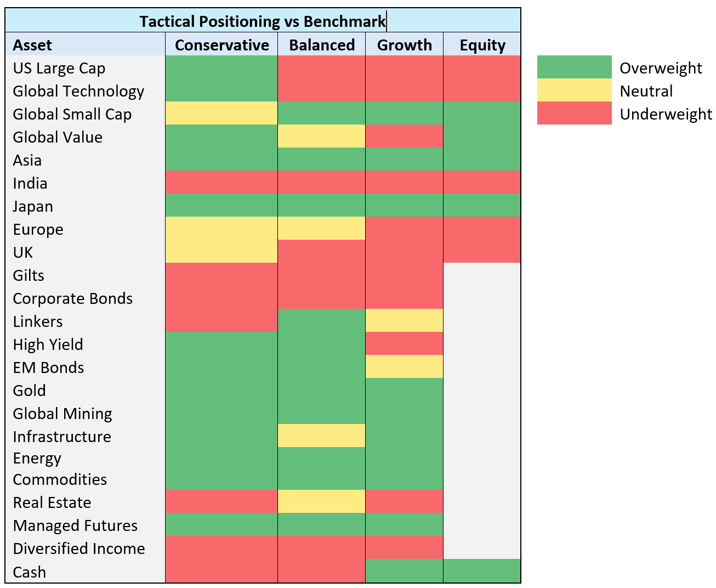Click the Infrastructure Balanced yellow cell
Viewport: 716px width, 588px height.
click(321, 436)
